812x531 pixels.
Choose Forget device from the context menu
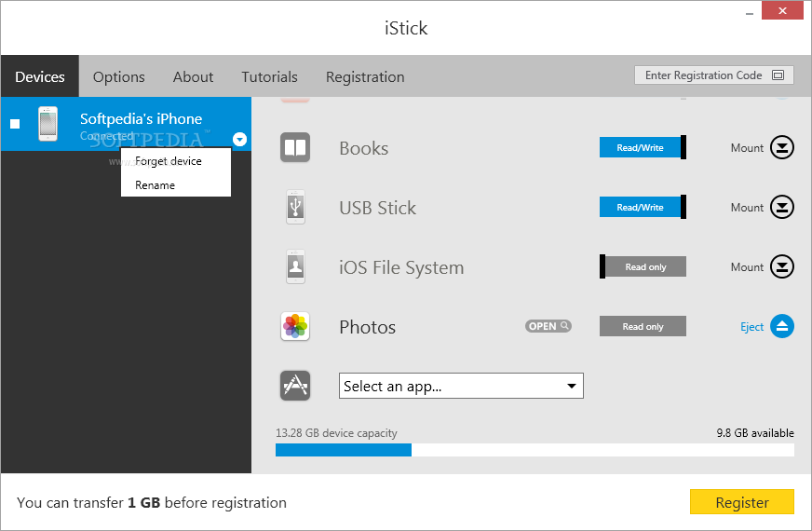[176, 161]
